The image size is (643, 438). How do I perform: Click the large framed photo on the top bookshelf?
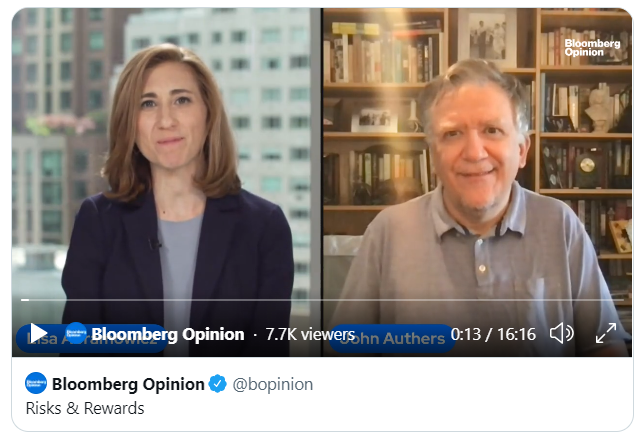tap(488, 36)
